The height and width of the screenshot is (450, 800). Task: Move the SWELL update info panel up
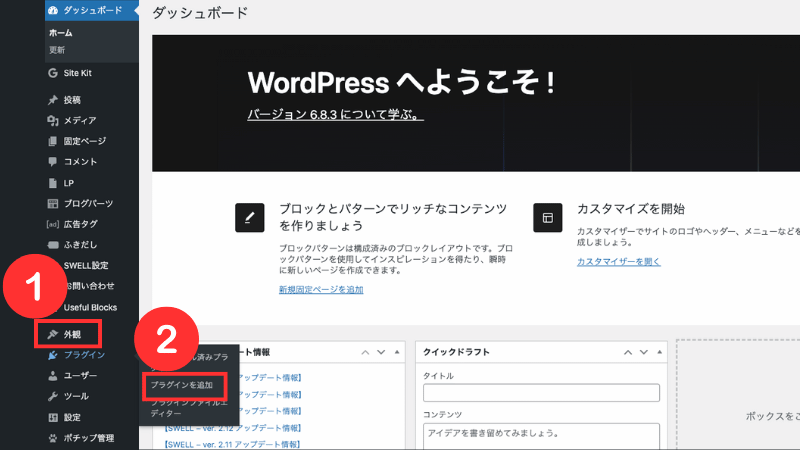click(x=365, y=353)
